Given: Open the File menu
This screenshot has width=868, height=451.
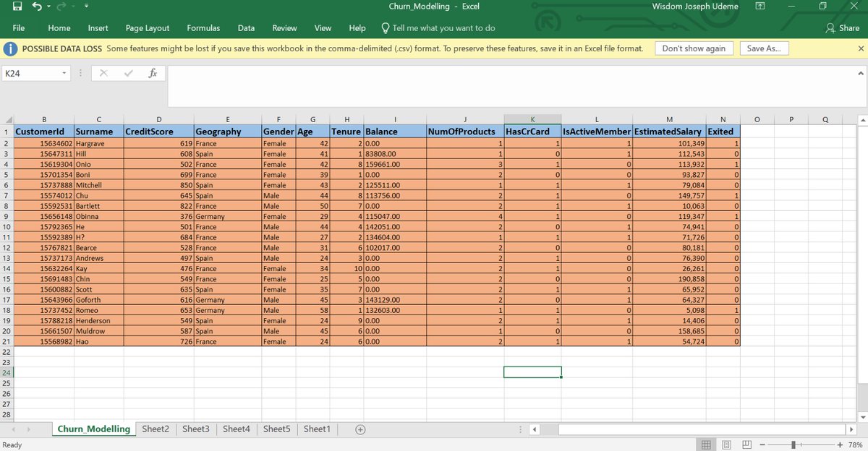Looking at the screenshot, I should 18,28.
